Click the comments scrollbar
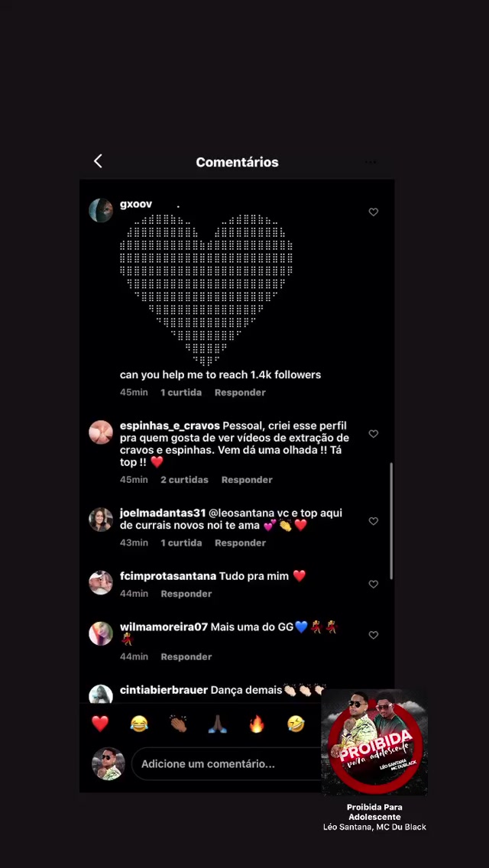The image size is (489, 868). 391,521
